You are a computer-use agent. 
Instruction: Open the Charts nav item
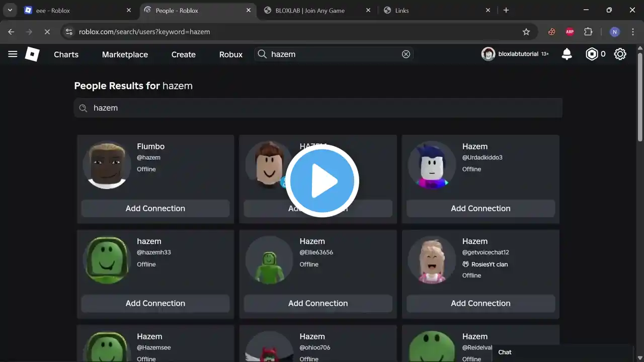pyautogui.click(x=66, y=54)
